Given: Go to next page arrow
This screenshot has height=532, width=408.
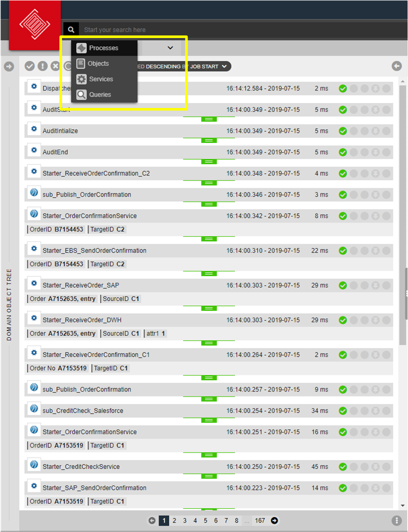Looking at the screenshot, I should (274, 520).
